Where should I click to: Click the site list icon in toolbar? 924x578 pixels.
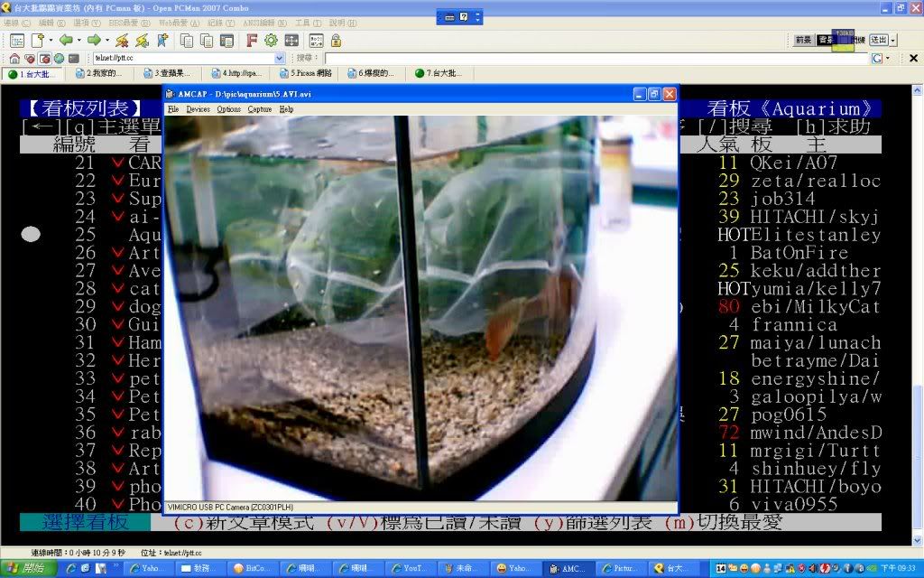(17, 41)
